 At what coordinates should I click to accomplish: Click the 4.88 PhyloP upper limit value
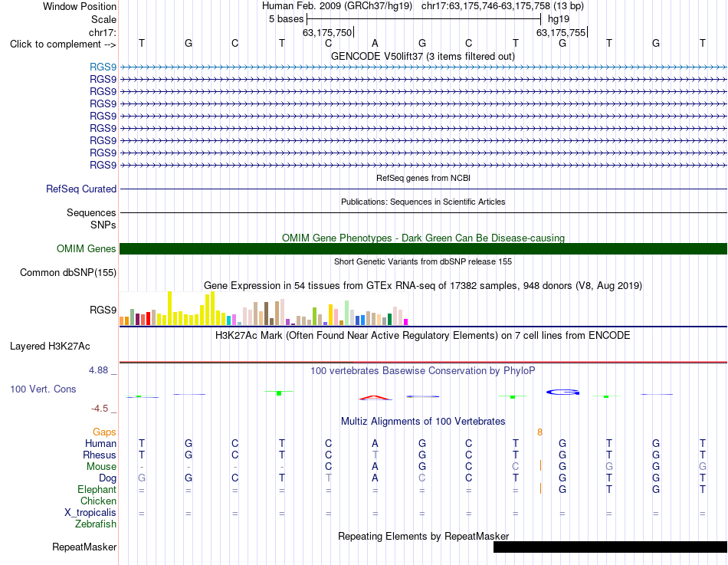(98, 370)
